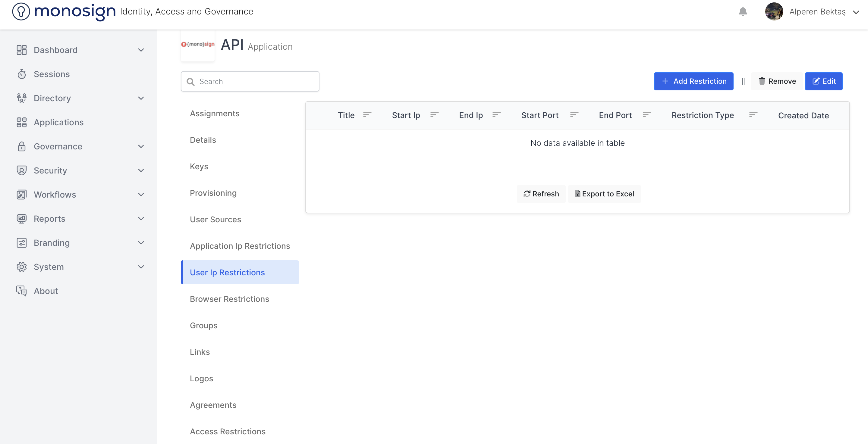Expand the Dashboard menu chevron

(x=141, y=50)
